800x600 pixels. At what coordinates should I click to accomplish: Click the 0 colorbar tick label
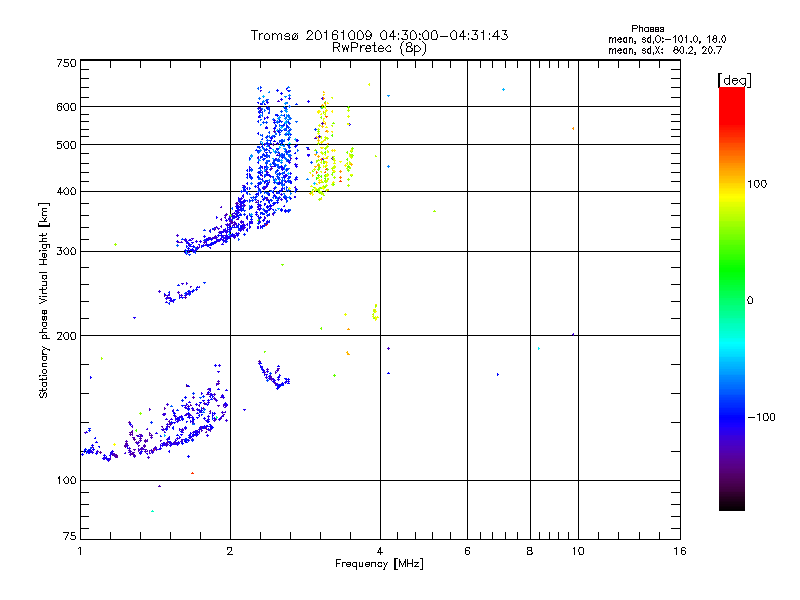point(749,301)
